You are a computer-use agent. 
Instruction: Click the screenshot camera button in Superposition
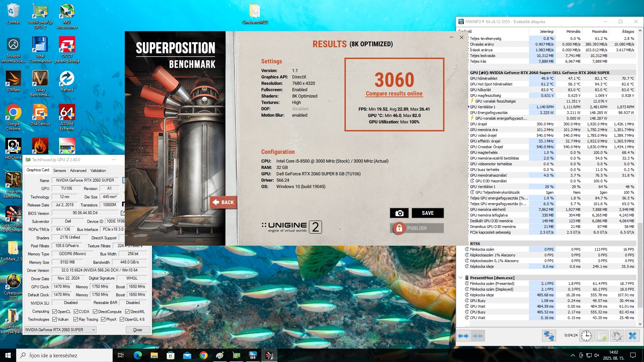tap(399, 213)
